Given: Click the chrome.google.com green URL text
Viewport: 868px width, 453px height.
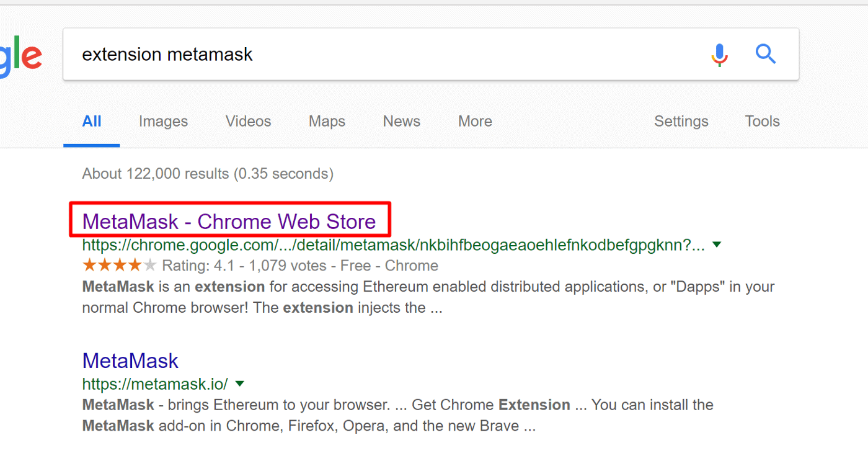Looking at the screenshot, I should point(394,245).
